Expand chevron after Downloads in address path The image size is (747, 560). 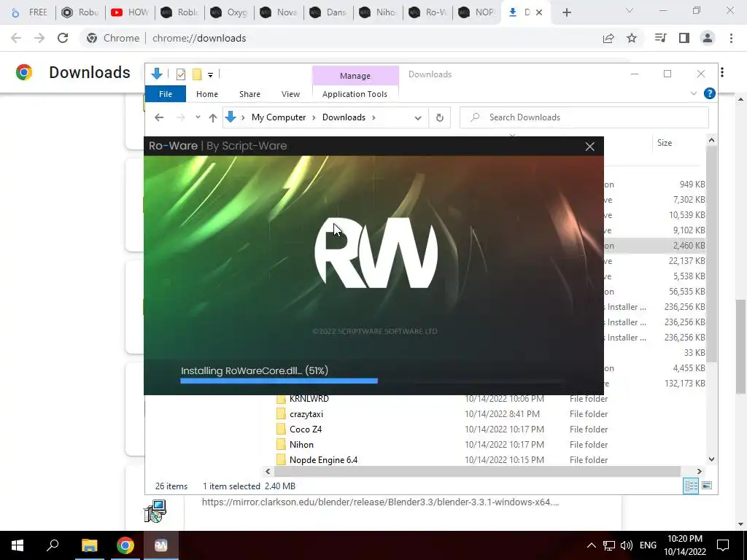coord(373,117)
